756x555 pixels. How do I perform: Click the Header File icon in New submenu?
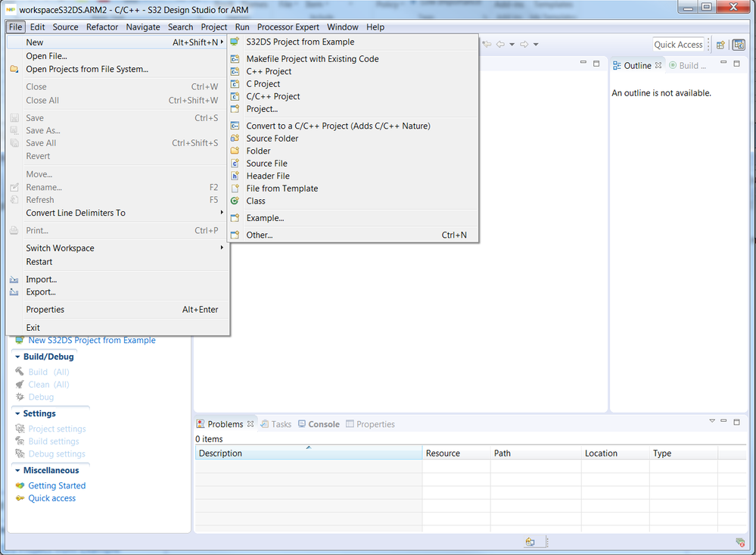click(x=235, y=176)
